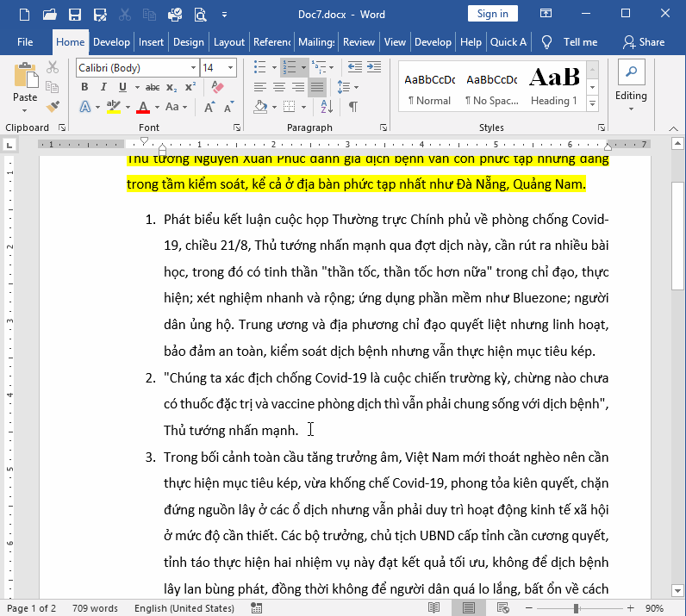The image size is (686, 616).
Task: Open Paragraph dialog launcher
Action: 384,128
